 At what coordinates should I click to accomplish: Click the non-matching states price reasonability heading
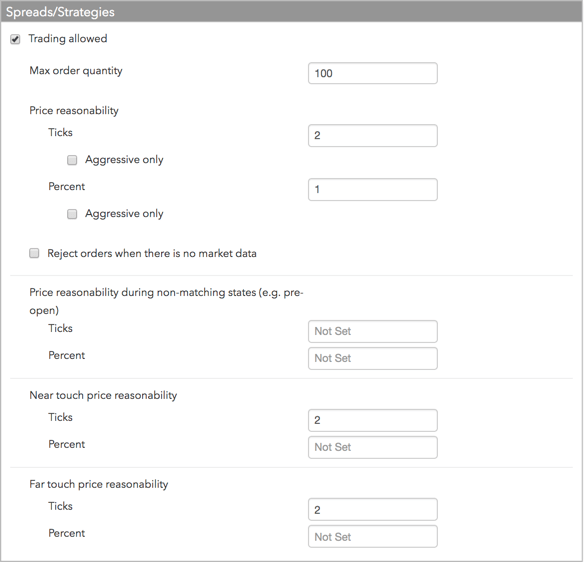click(166, 301)
